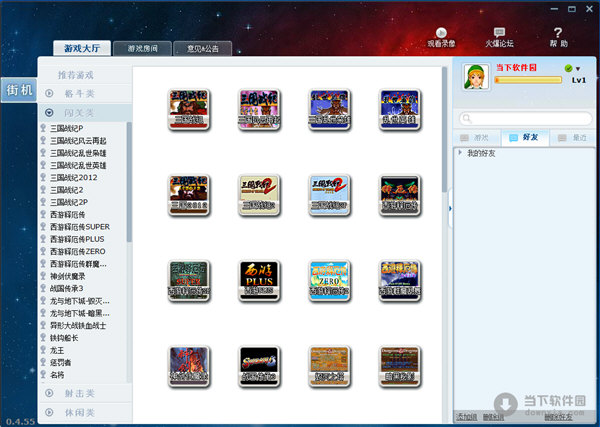The image size is (600, 427).
Task: Select 名将 in the sidebar list
Action: point(57,375)
